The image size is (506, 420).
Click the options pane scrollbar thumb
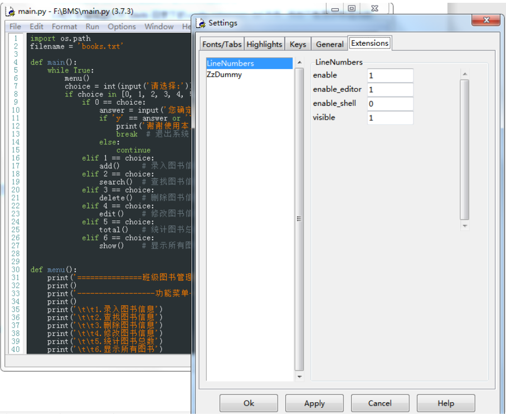[x=465, y=150]
